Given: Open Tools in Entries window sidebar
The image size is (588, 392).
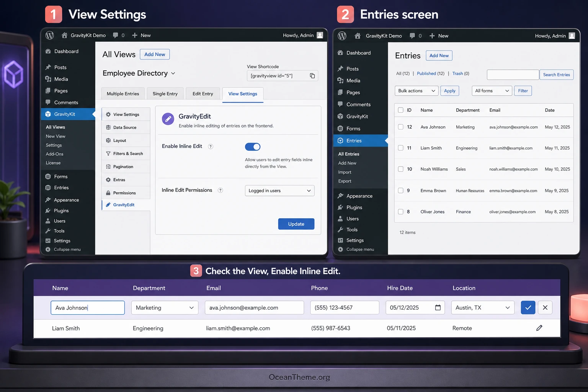Looking at the screenshot, I should [x=352, y=230].
